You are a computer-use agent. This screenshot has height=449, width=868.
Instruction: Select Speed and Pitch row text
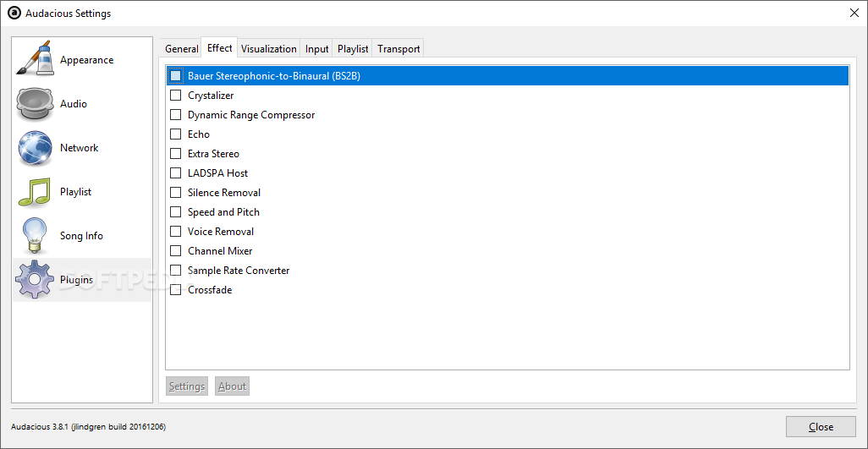pos(223,211)
